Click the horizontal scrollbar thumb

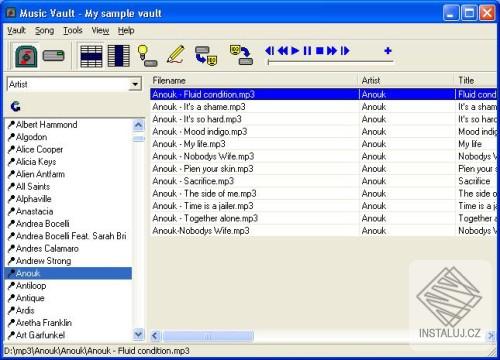208,336
